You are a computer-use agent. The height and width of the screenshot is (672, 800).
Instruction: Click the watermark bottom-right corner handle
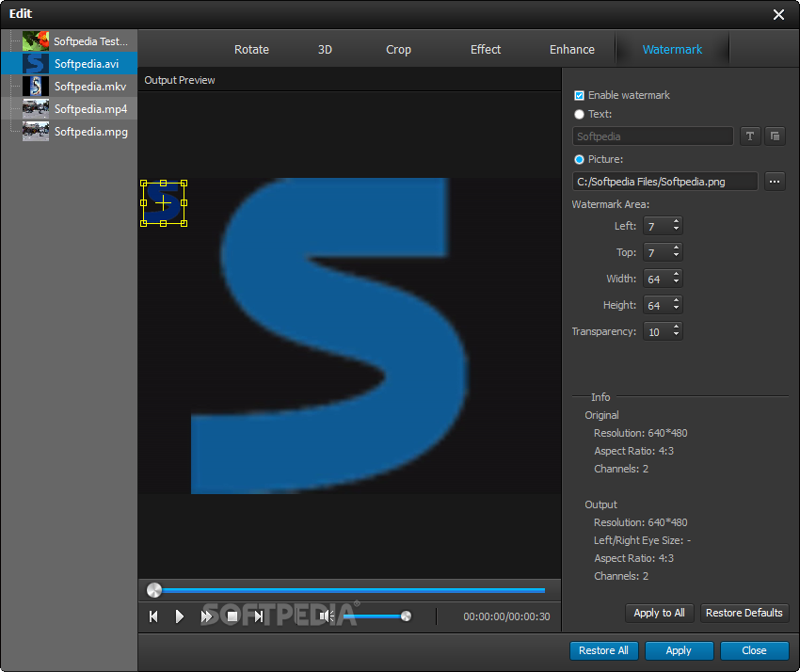click(x=184, y=223)
